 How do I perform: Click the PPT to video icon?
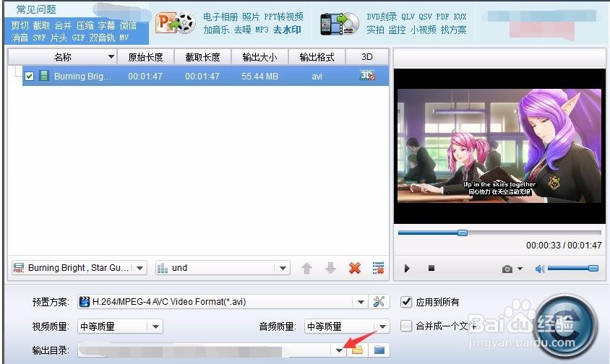(x=176, y=23)
